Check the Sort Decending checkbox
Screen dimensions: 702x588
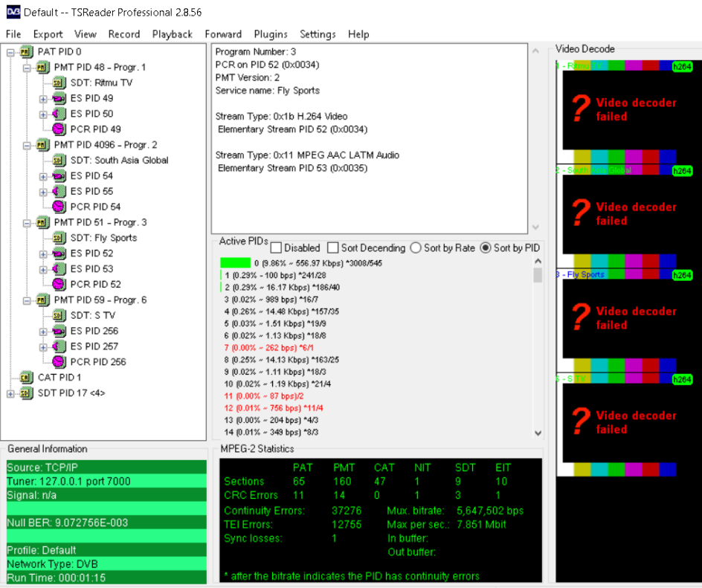[x=332, y=248]
